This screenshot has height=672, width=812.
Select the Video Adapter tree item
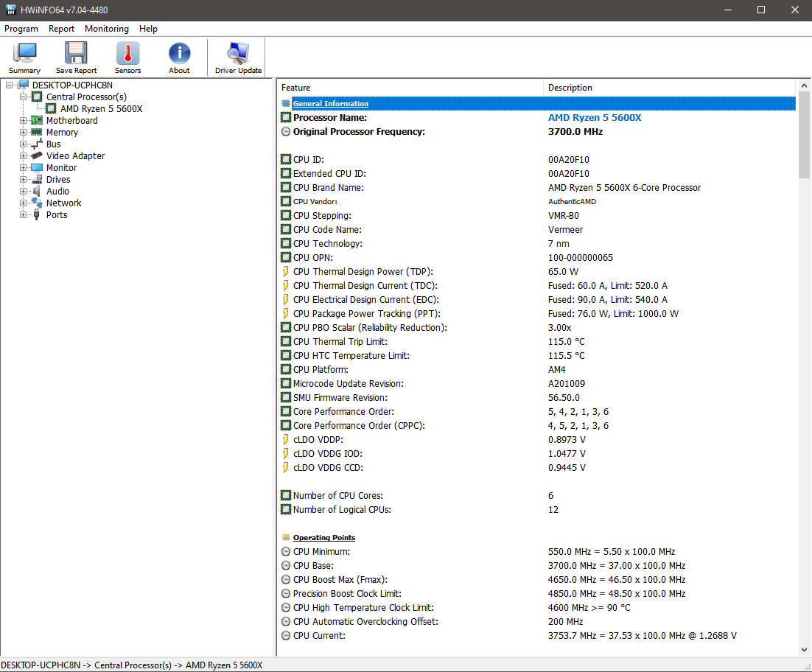coord(76,155)
